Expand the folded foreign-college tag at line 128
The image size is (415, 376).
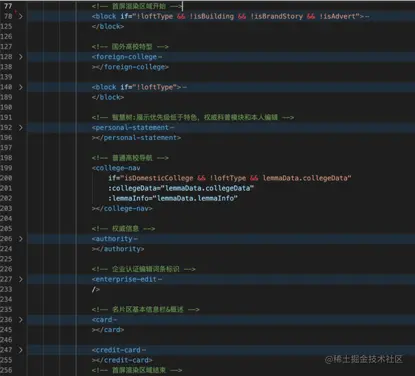click(x=21, y=57)
